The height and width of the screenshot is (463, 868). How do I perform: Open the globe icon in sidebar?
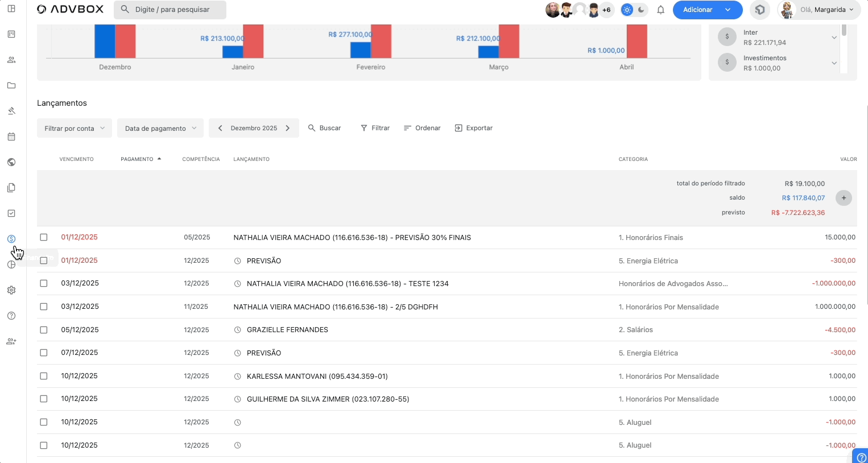point(11,162)
